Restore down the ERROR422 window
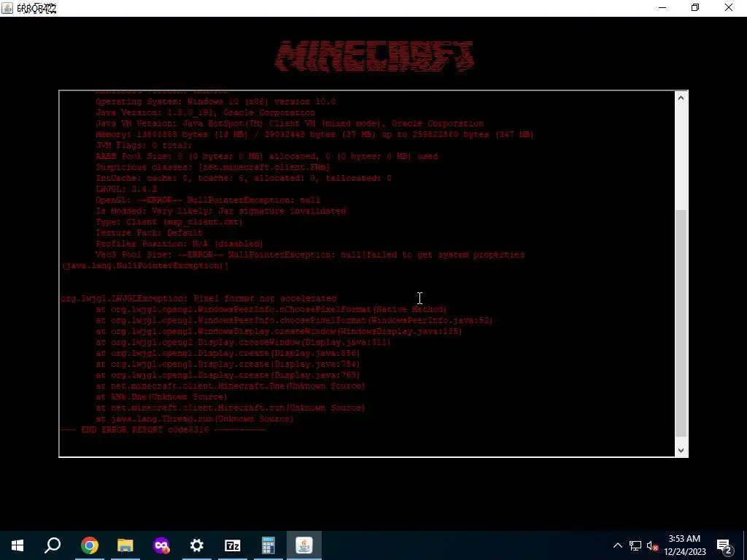 pos(695,7)
